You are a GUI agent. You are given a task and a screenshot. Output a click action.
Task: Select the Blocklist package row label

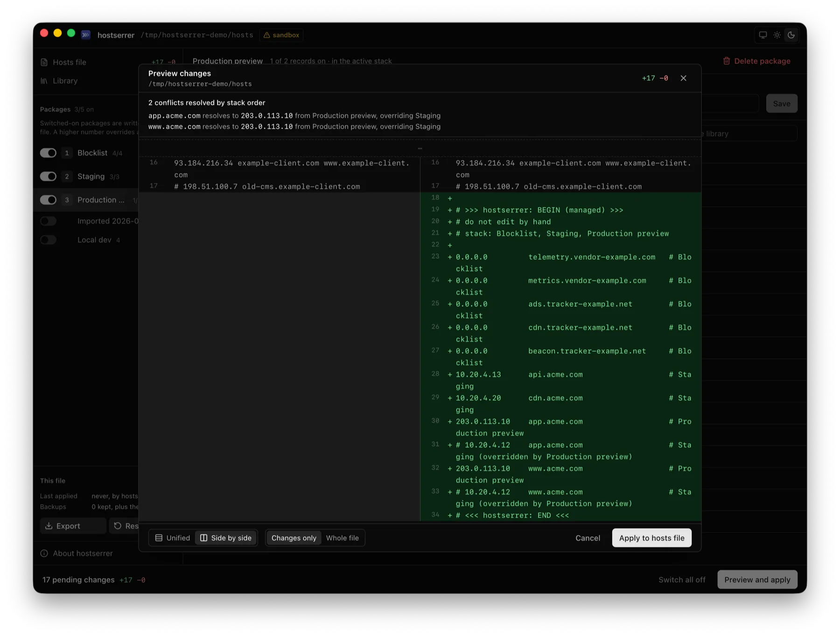pyautogui.click(x=92, y=153)
